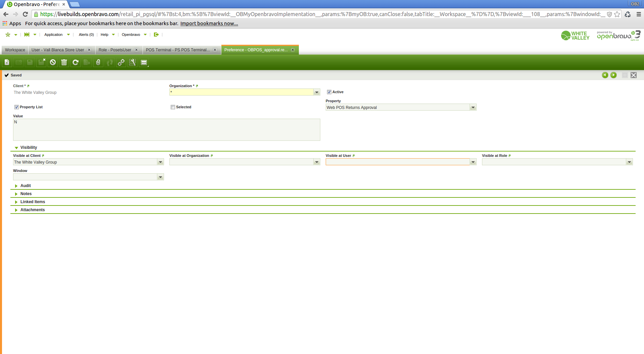Open attachments with the paperclip icon

(x=98, y=62)
